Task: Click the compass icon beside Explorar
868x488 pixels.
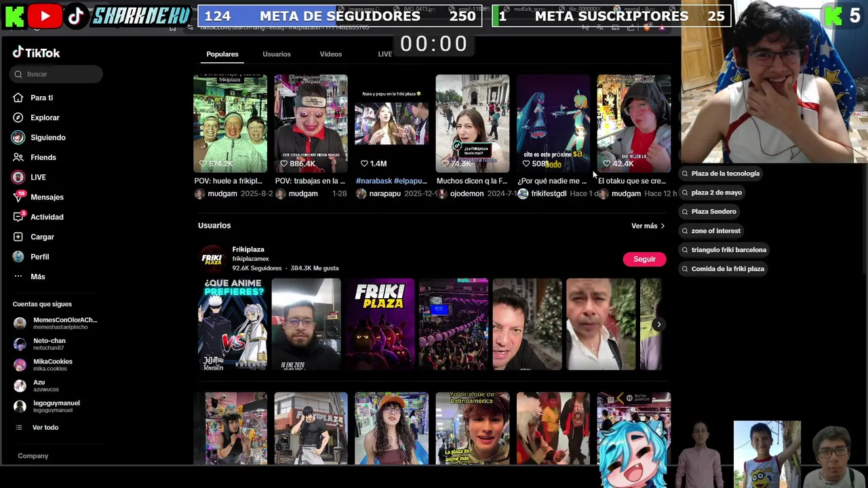Action: coord(18,117)
